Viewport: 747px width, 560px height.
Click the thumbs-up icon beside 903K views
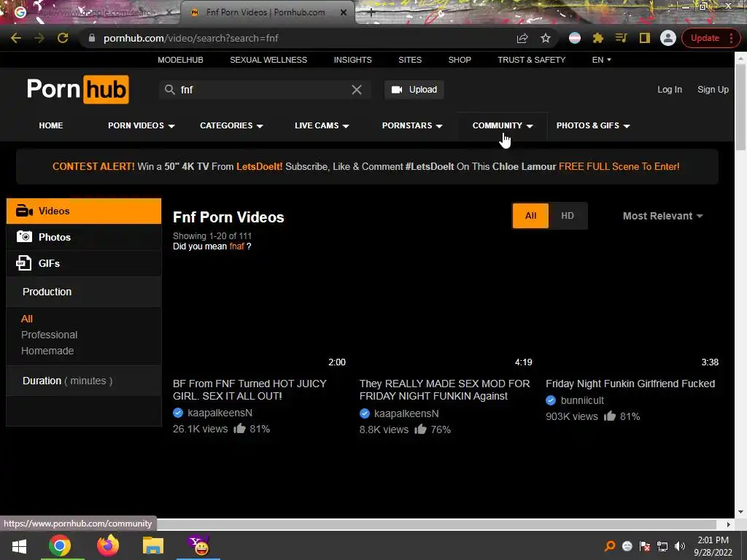(610, 416)
